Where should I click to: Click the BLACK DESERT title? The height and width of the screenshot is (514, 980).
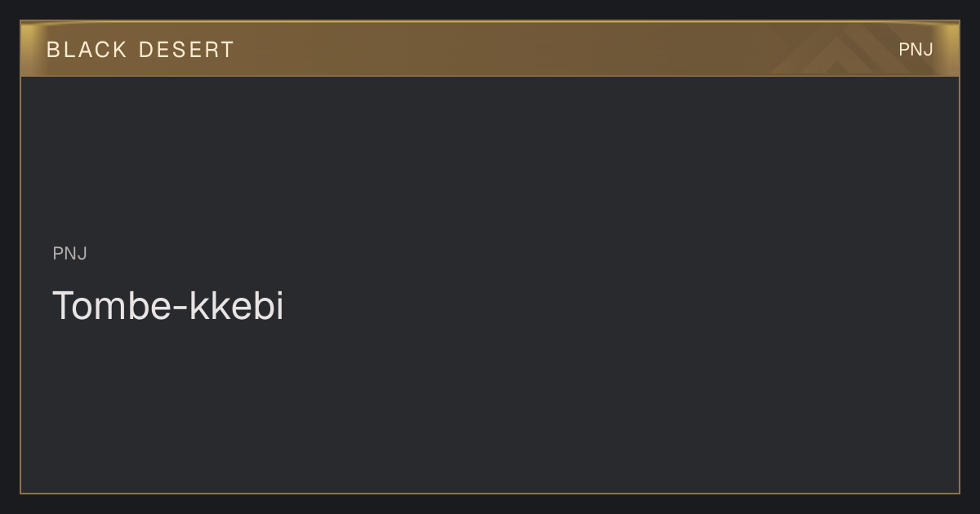click(x=140, y=50)
